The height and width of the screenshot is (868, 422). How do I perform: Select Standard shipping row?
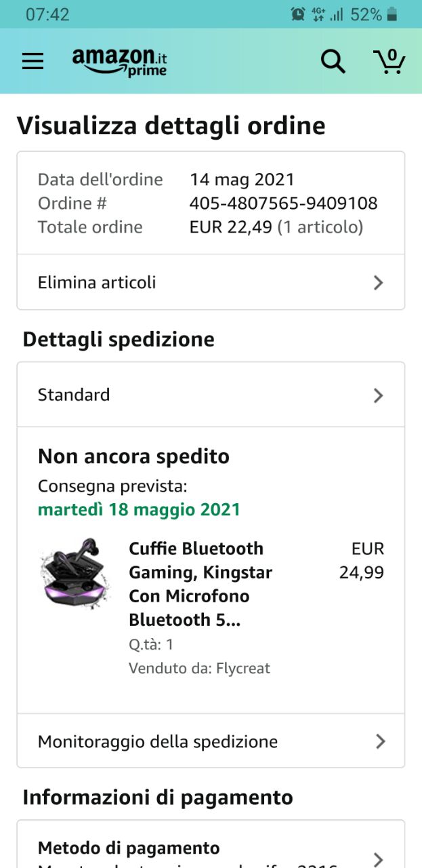(x=74, y=395)
